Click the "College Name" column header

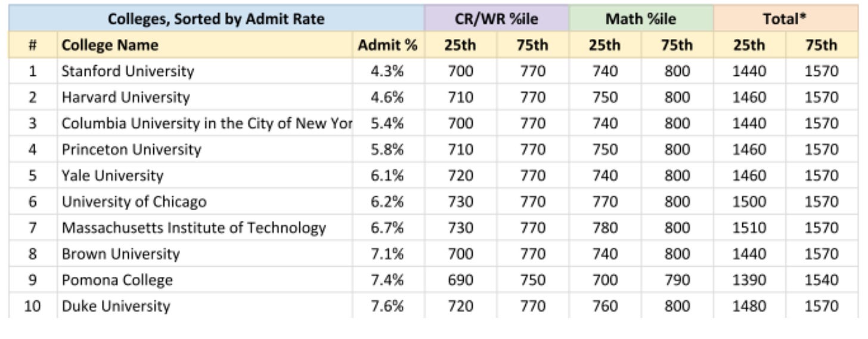click(110, 45)
